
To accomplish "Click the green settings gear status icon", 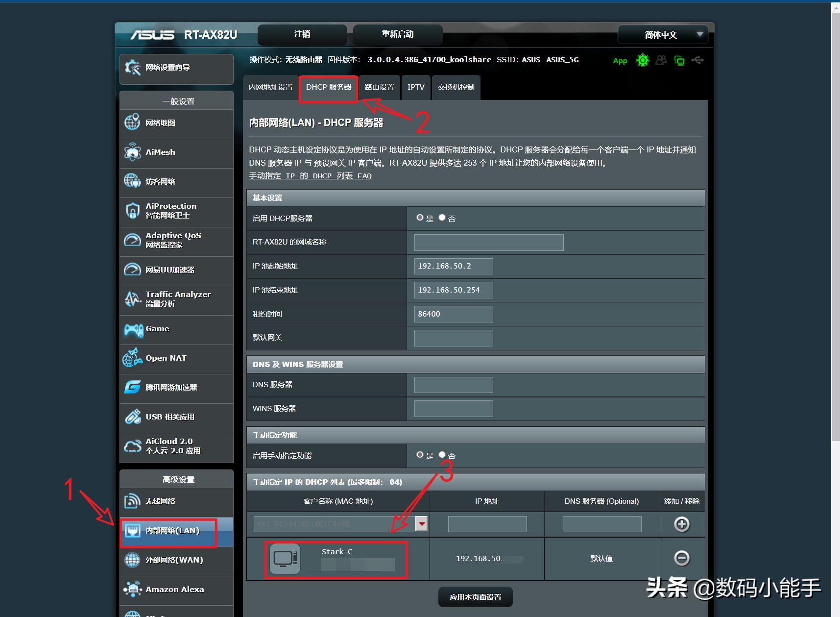I will (x=642, y=60).
